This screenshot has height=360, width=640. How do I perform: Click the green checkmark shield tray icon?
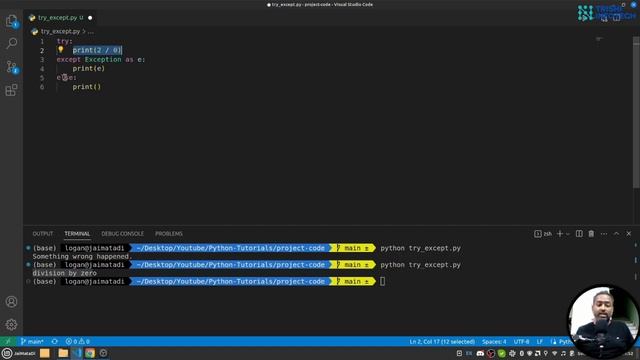click(x=502, y=353)
